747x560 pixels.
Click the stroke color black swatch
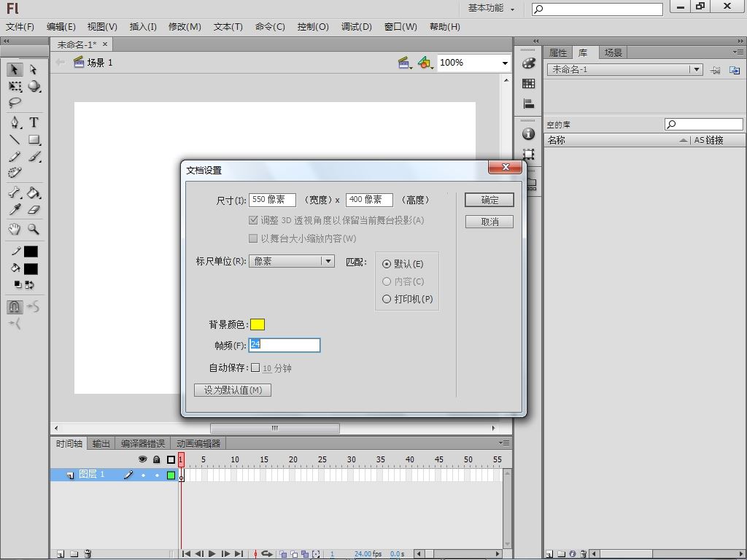[x=31, y=252]
